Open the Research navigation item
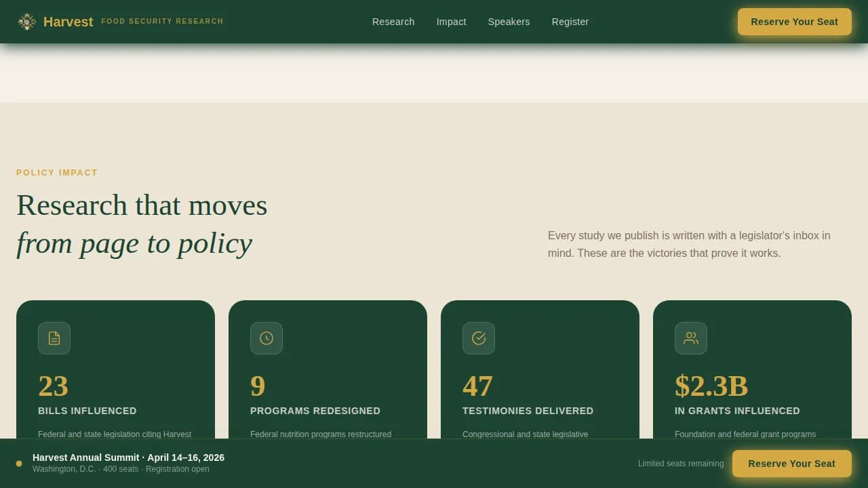The height and width of the screenshot is (488, 868). click(393, 21)
